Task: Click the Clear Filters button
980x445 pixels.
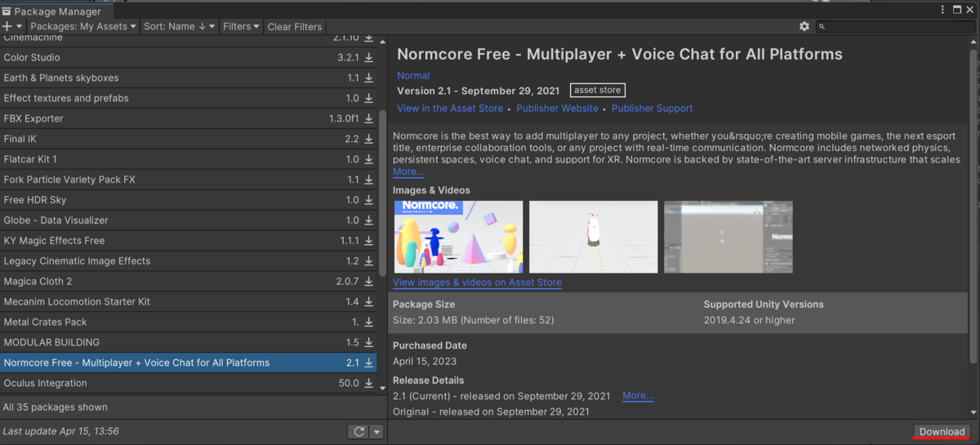Action: tap(295, 26)
